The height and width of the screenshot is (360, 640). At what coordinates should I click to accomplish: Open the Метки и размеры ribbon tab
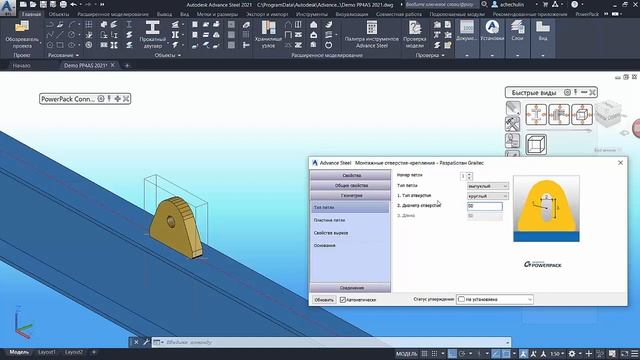pyautogui.click(x=217, y=14)
